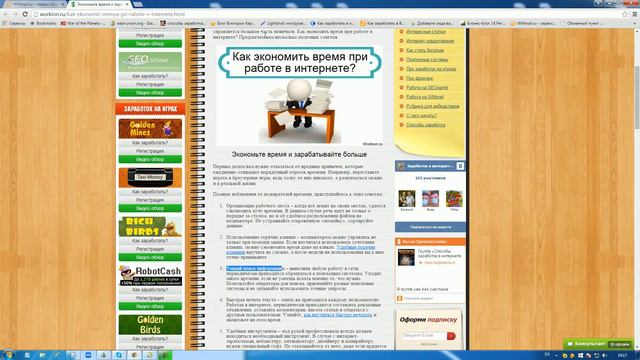Open the SEO sprint banner
This screenshot has width=640, height=360.
coord(150,62)
